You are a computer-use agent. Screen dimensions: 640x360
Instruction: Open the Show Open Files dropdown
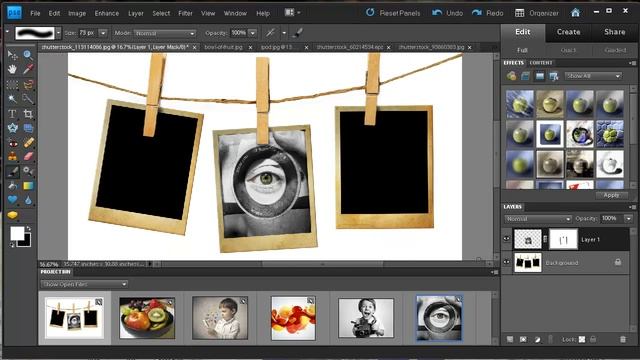click(x=84, y=284)
